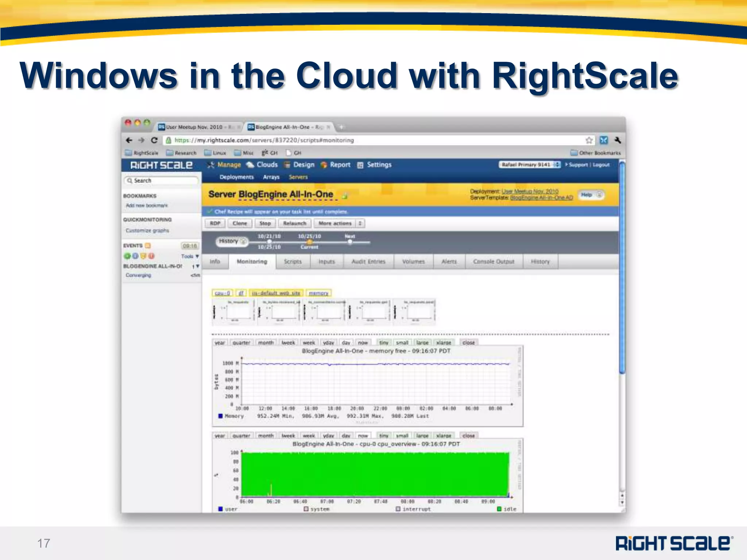Image resolution: width=747 pixels, height=560 pixels.
Task: Open the Linux bookmarks folder
Action: tap(215, 153)
